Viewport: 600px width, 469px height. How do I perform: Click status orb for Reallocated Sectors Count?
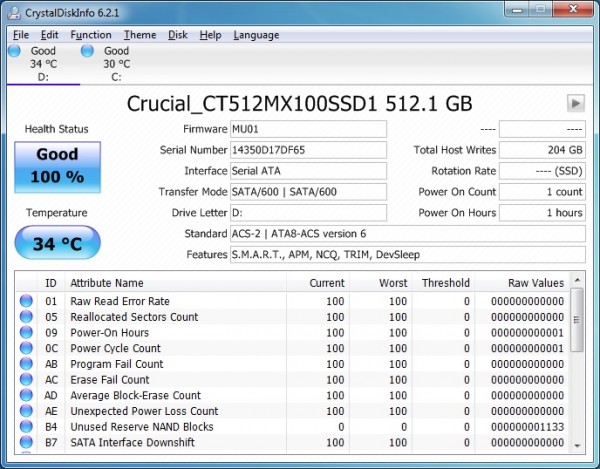26,316
